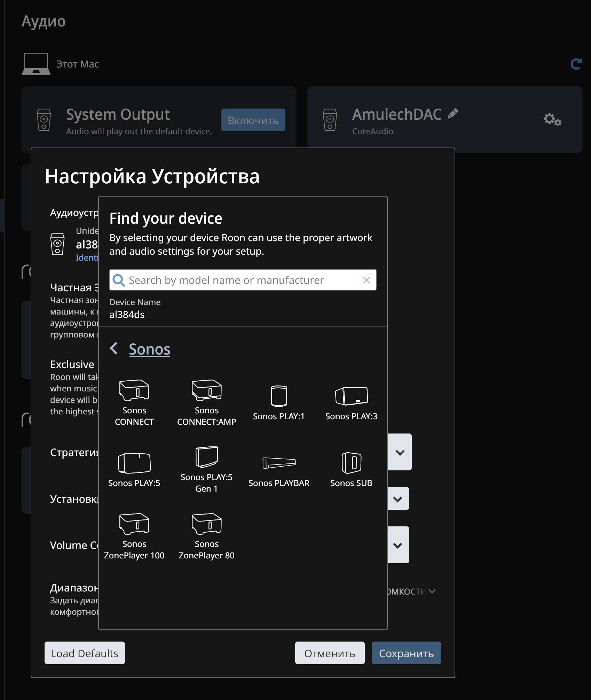Click the al38 device speaker icon
Image resolution: width=591 pixels, height=700 pixels.
coord(57,244)
